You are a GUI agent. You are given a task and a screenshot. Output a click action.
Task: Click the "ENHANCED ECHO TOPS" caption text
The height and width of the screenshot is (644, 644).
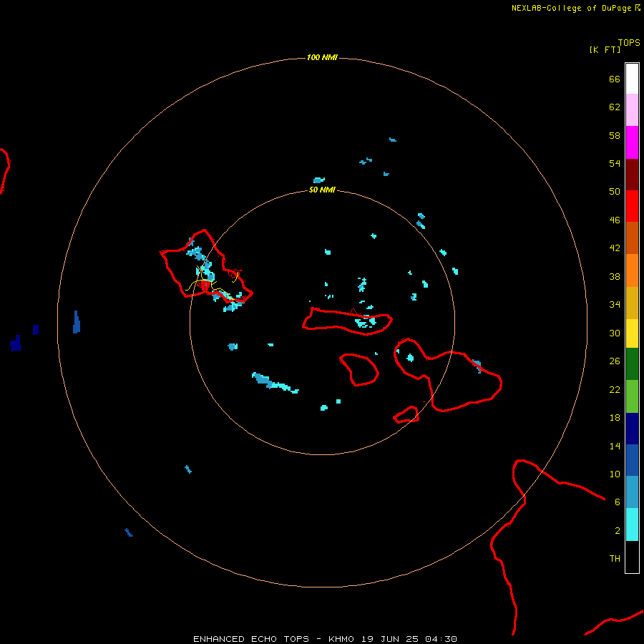pos(251,639)
